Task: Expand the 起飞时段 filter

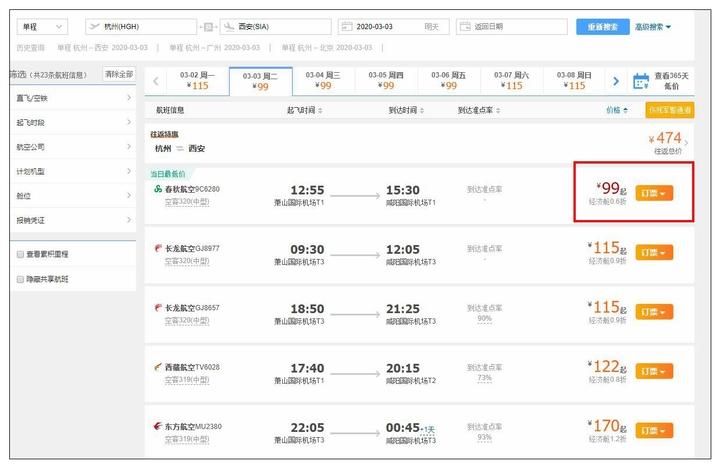Action: click(73, 122)
